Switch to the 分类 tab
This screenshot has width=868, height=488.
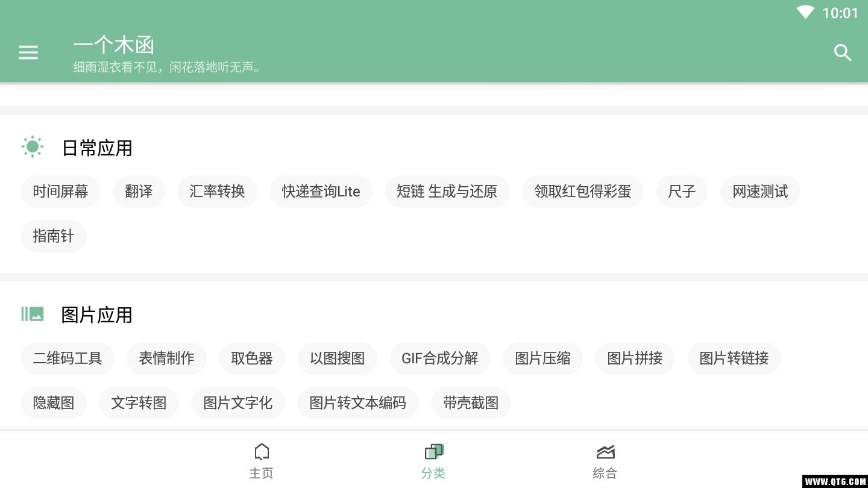tap(433, 461)
